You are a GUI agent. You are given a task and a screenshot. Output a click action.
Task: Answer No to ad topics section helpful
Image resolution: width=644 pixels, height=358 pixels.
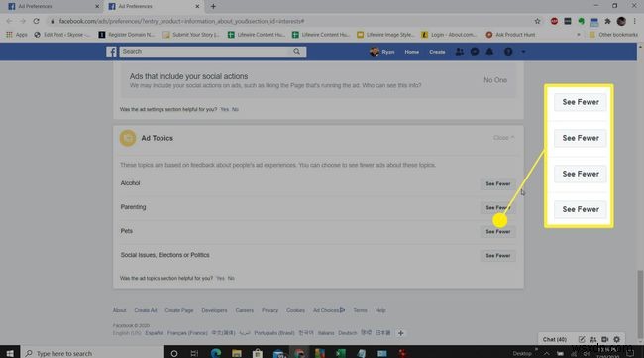tap(231, 279)
